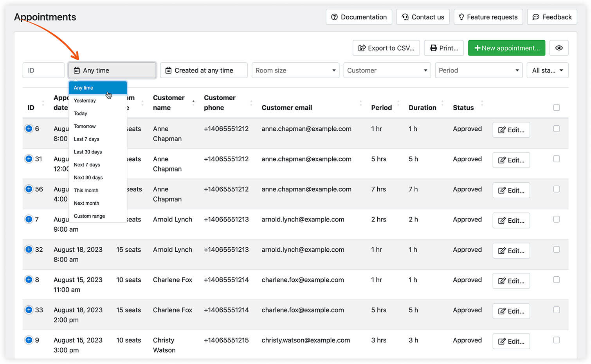This screenshot has width=591, height=364.
Task: Choose Next month option
Action: tap(98, 203)
